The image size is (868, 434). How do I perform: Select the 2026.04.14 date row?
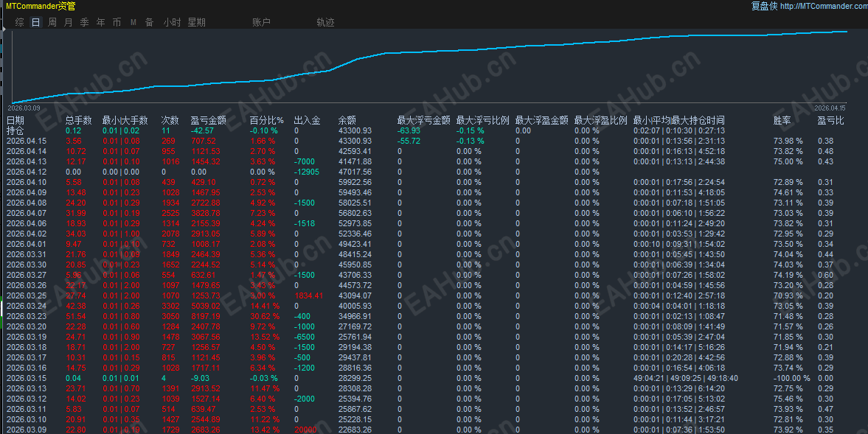(27, 151)
